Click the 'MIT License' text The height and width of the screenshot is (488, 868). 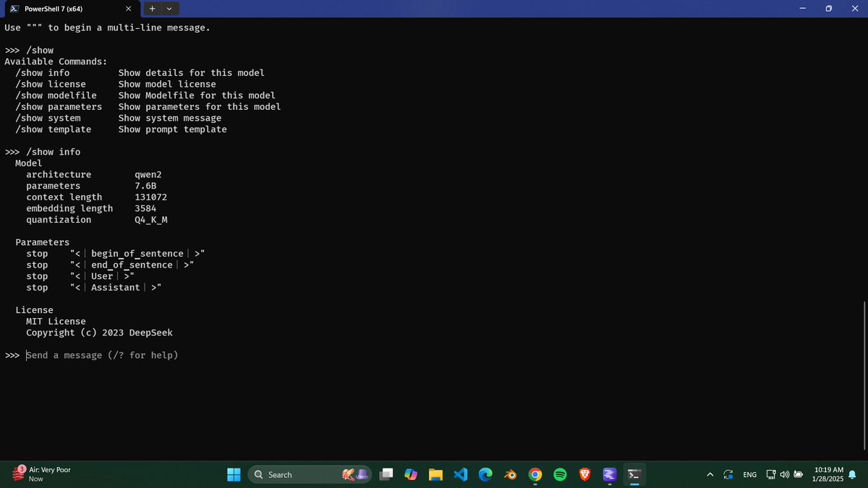point(56,321)
